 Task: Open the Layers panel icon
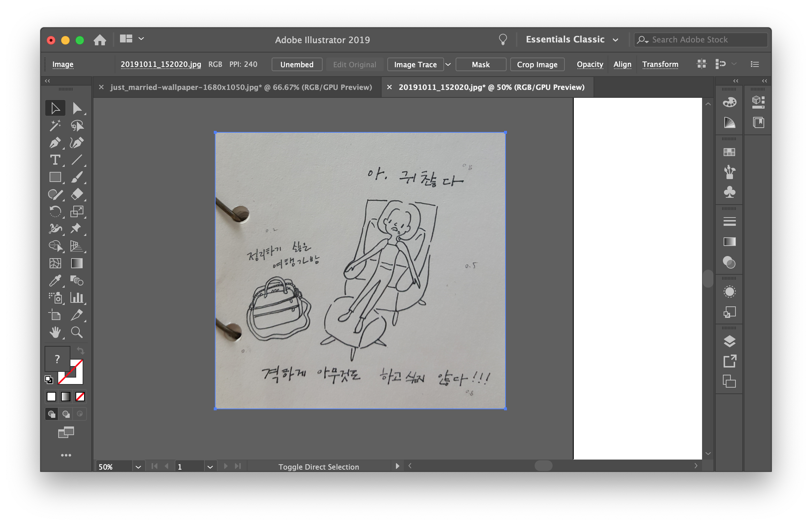coord(729,341)
